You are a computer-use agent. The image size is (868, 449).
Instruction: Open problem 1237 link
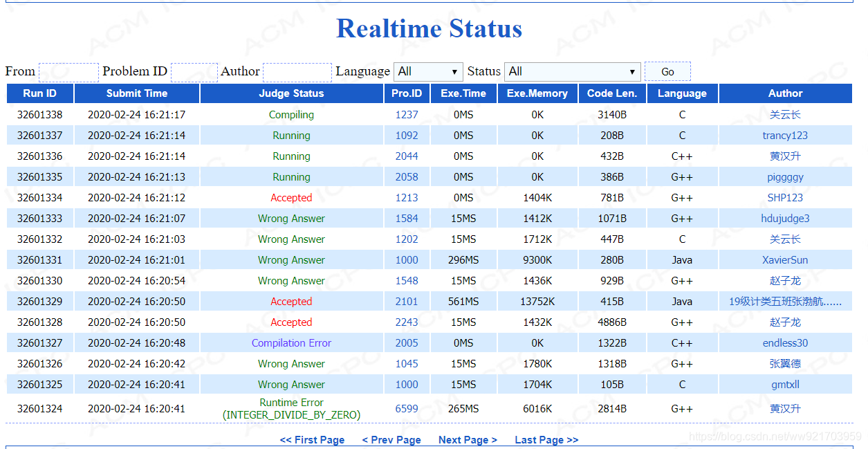407,115
